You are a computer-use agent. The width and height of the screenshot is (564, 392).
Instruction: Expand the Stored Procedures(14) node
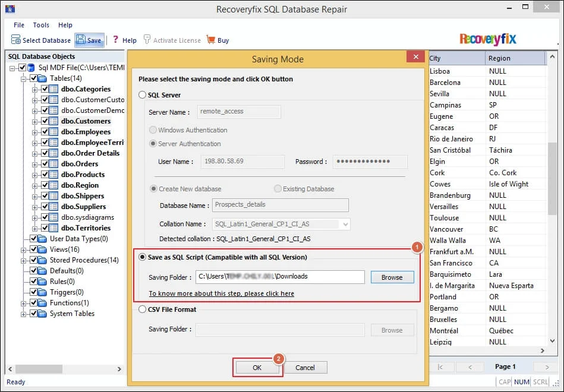tap(23, 260)
